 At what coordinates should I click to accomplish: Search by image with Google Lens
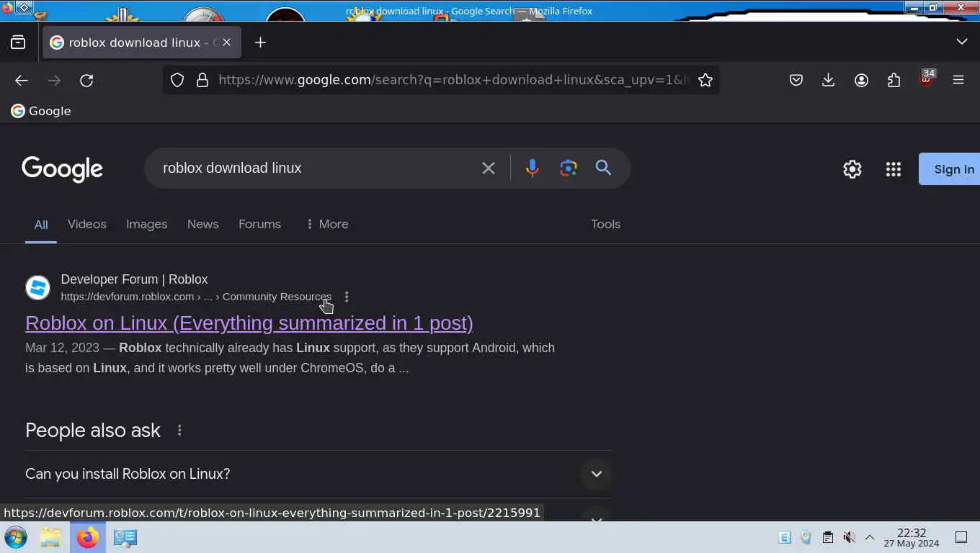569,168
